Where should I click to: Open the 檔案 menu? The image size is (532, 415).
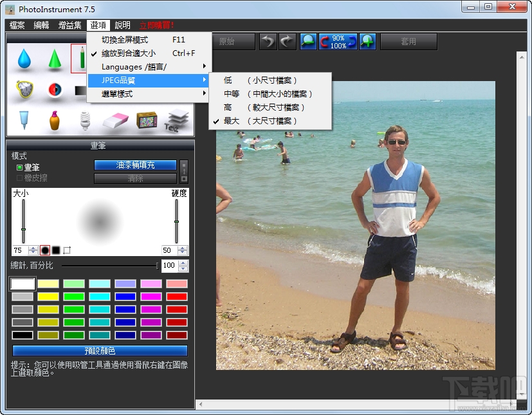pos(16,25)
